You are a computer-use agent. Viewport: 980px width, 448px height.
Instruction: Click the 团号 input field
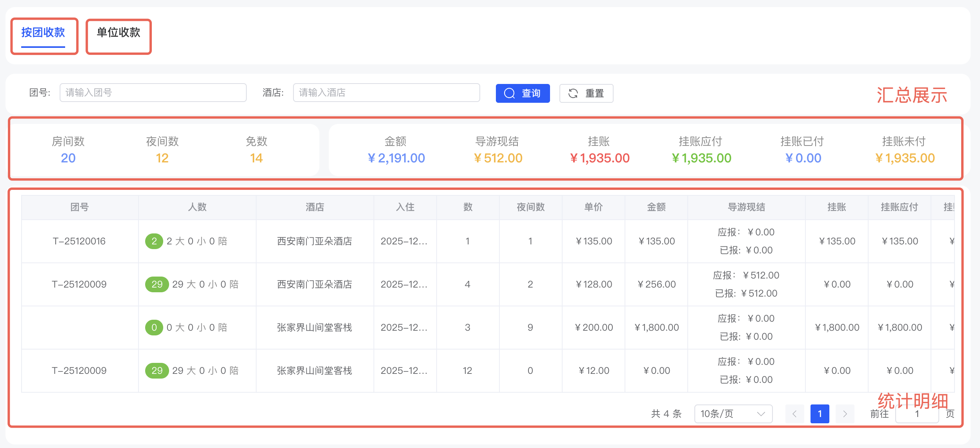pyautogui.click(x=153, y=93)
